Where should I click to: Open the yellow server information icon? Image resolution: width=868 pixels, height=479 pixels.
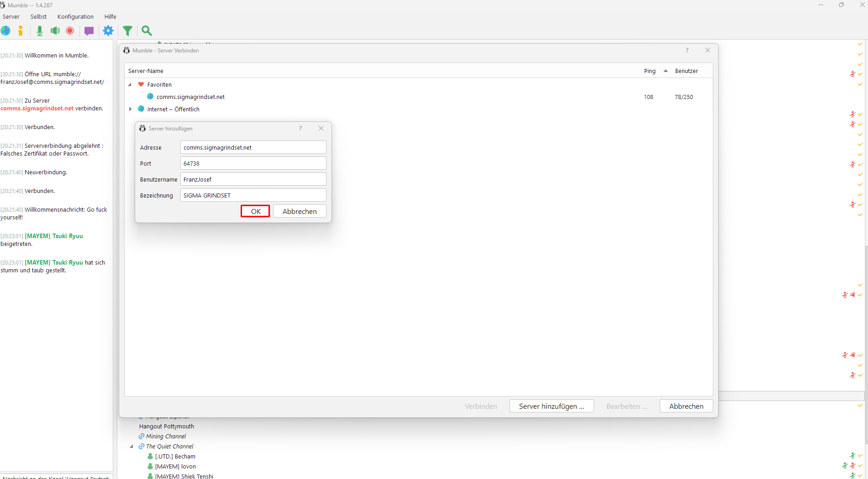click(21, 31)
